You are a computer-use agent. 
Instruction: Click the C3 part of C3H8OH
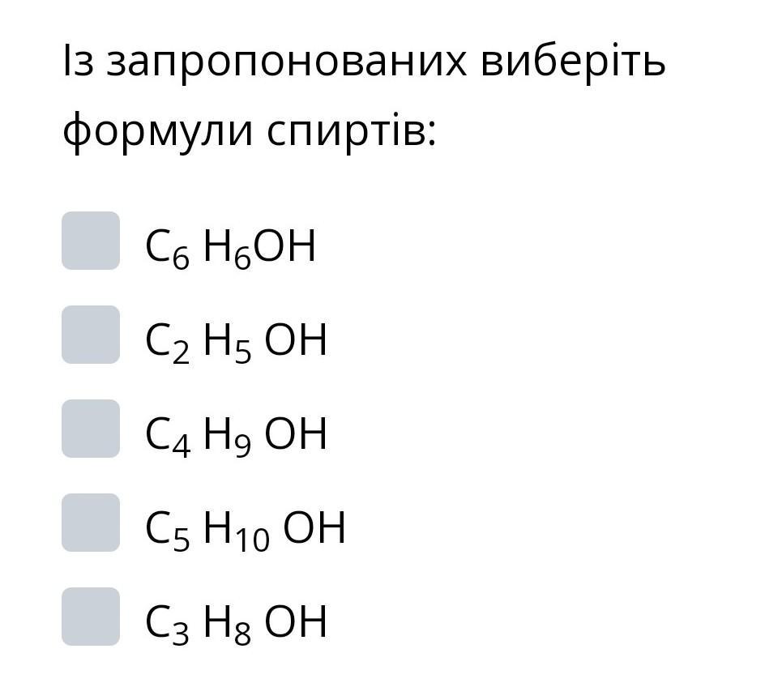pos(168,624)
